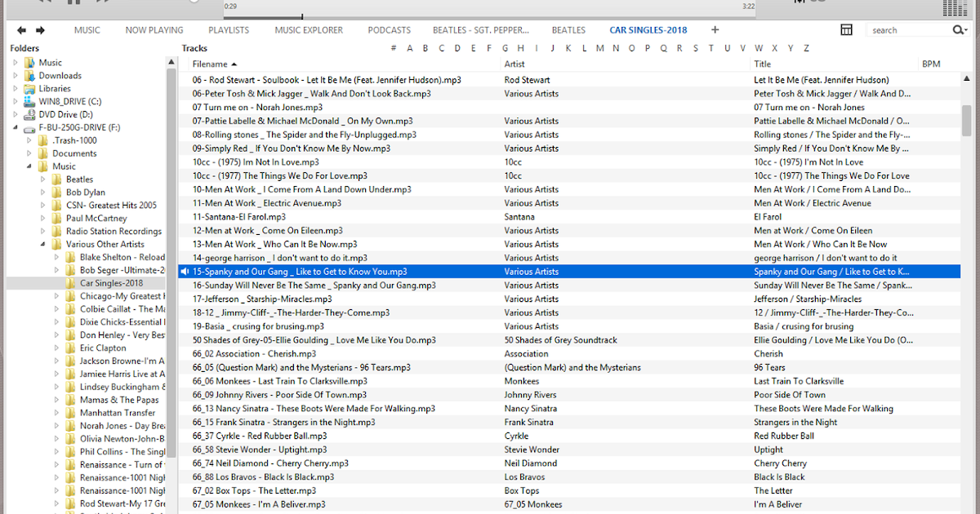980x514 pixels.
Task: Click title cell 'Black Is Black'
Action: (x=779, y=477)
